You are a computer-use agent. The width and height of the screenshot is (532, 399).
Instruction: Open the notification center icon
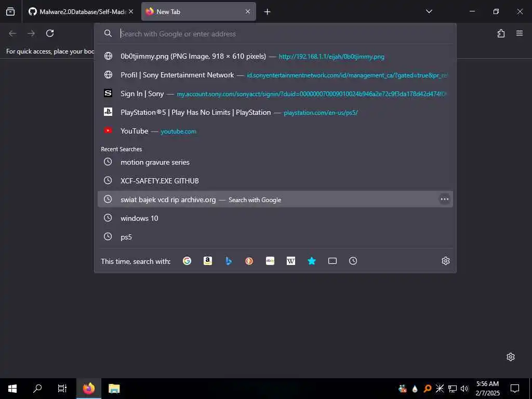point(515,389)
